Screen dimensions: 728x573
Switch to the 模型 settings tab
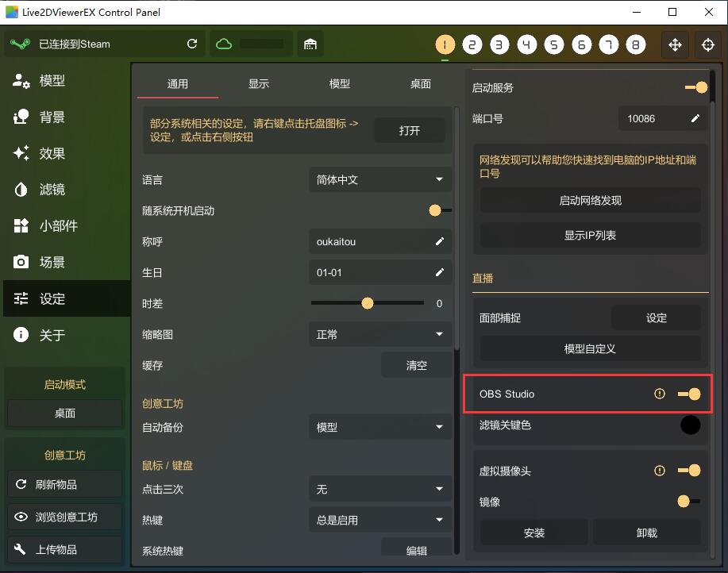pos(340,84)
